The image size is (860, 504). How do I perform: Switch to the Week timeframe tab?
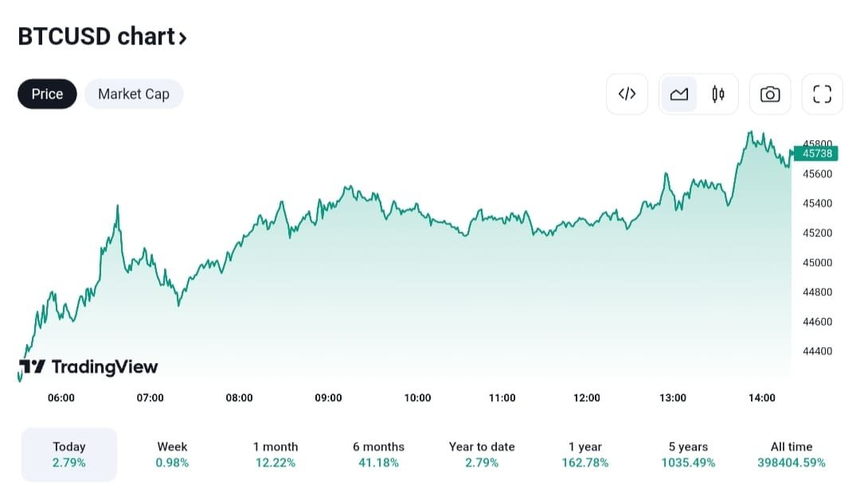point(172,454)
